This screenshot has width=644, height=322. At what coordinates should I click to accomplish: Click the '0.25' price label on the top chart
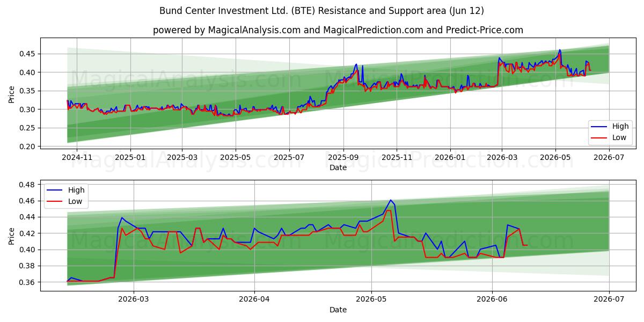click(x=28, y=128)
